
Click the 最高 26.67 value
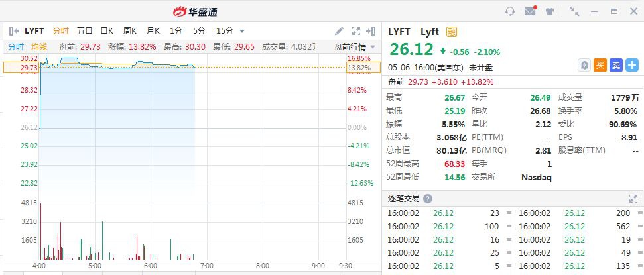(455, 97)
